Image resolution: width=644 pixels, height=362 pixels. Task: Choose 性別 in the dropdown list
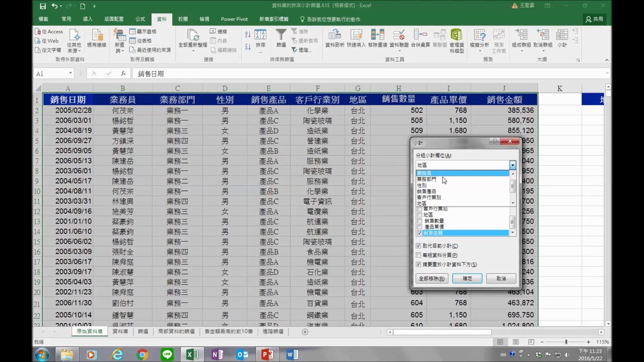(463, 185)
